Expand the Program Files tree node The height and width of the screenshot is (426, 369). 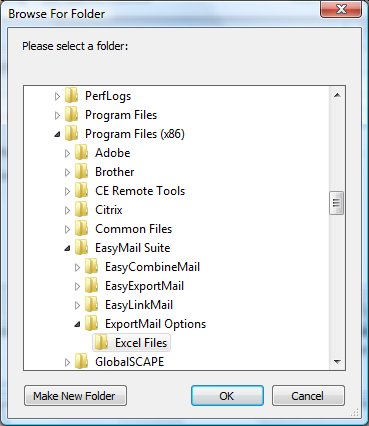pyautogui.click(x=57, y=115)
